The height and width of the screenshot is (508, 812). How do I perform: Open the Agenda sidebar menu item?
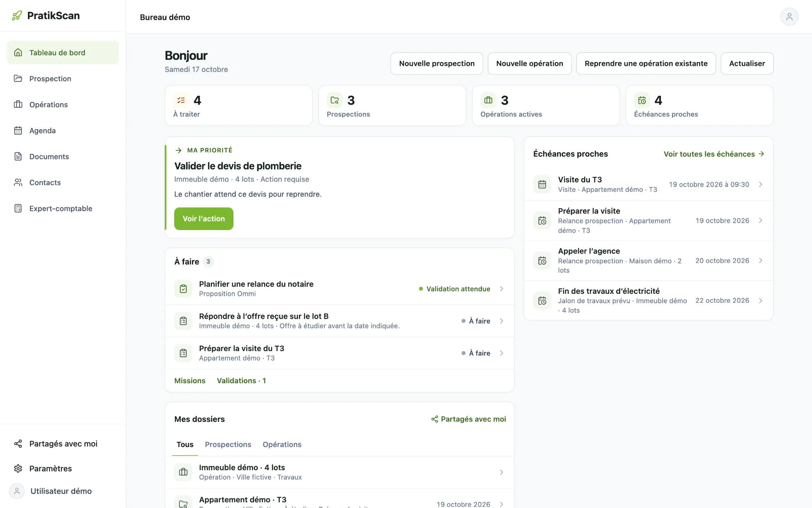point(63,130)
